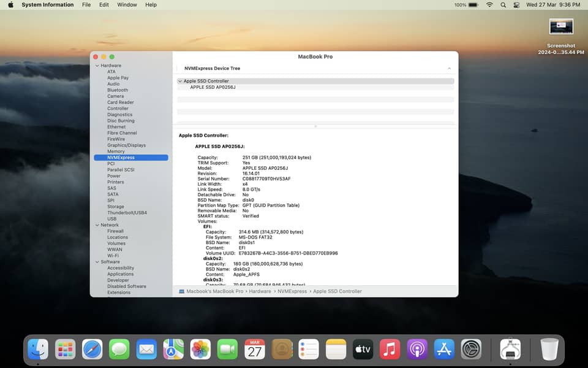The image size is (588, 368).
Task: Collapse the Network section in sidebar
Action: click(97, 225)
